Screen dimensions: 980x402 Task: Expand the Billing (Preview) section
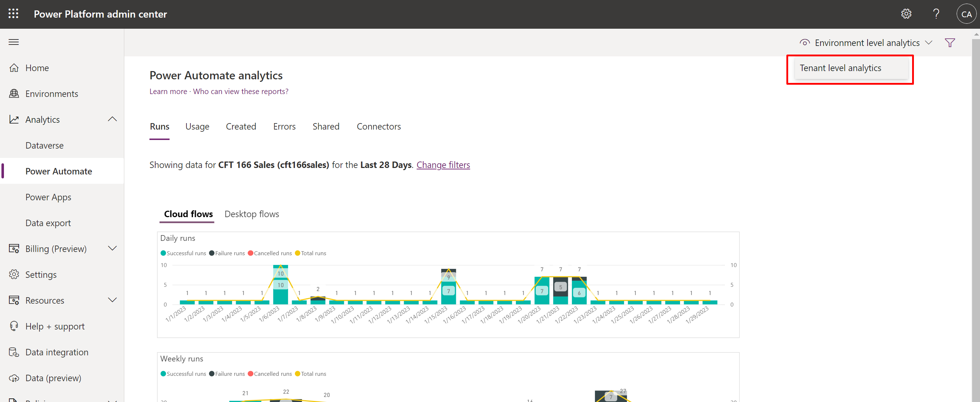coord(112,248)
